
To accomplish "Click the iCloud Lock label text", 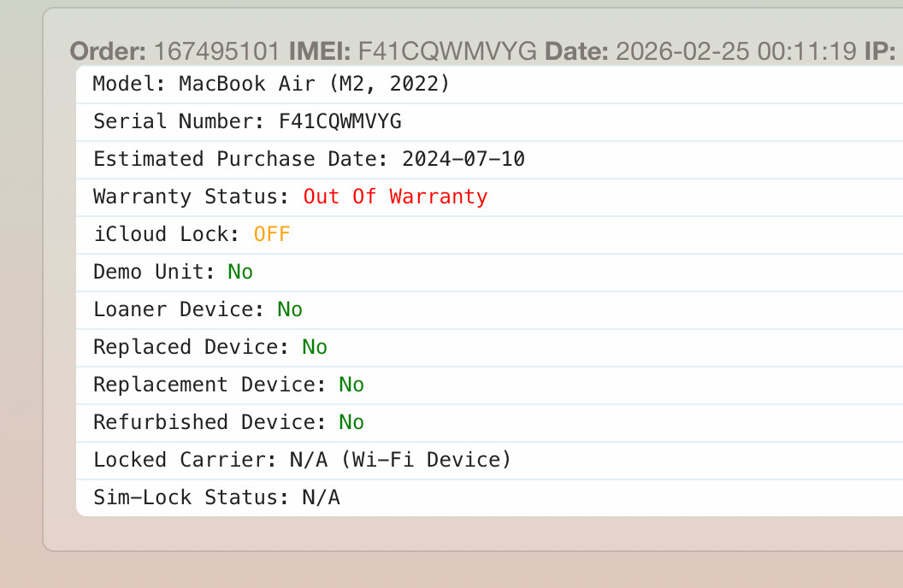I will click(x=167, y=234).
